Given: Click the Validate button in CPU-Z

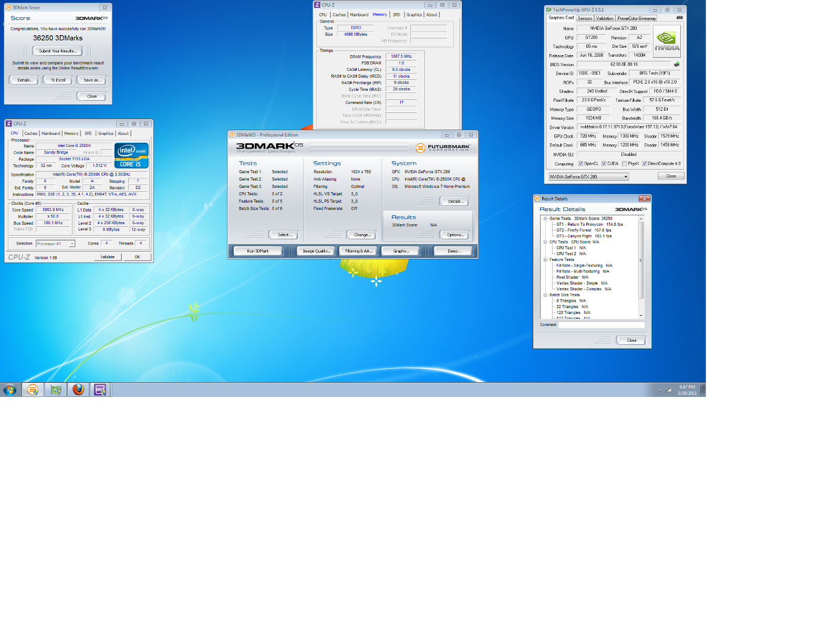Looking at the screenshot, I should (108, 257).
